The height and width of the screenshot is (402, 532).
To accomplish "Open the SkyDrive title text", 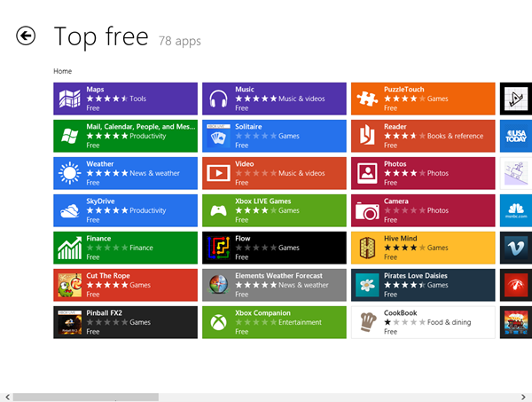I will [100, 201].
